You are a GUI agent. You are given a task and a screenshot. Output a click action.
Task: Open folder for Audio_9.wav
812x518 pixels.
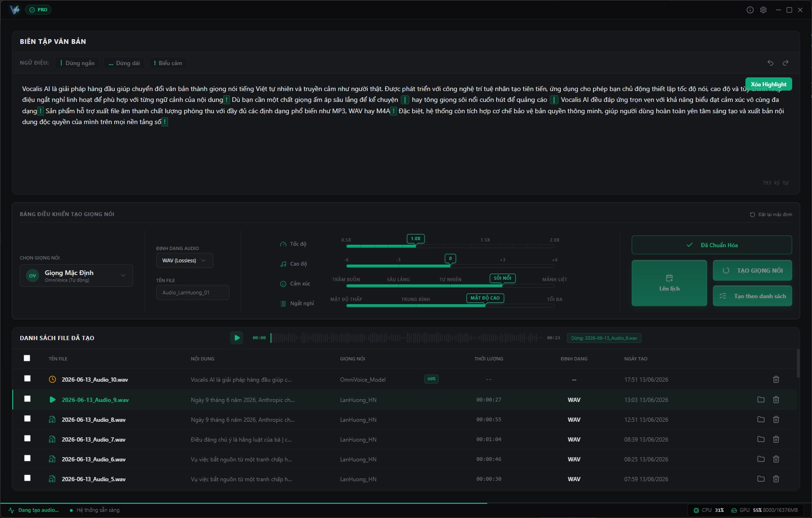pos(761,400)
